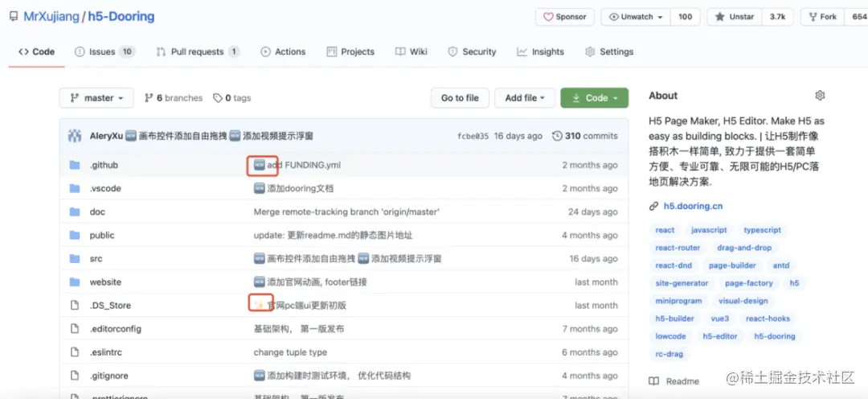Select the drag-and-drop topic tag
Image resolution: width=868 pixels, height=399 pixels.
pos(744,248)
